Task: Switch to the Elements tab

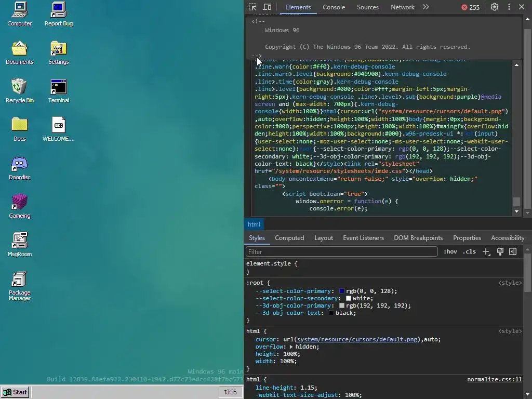Action: pyautogui.click(x=298, y=7)
